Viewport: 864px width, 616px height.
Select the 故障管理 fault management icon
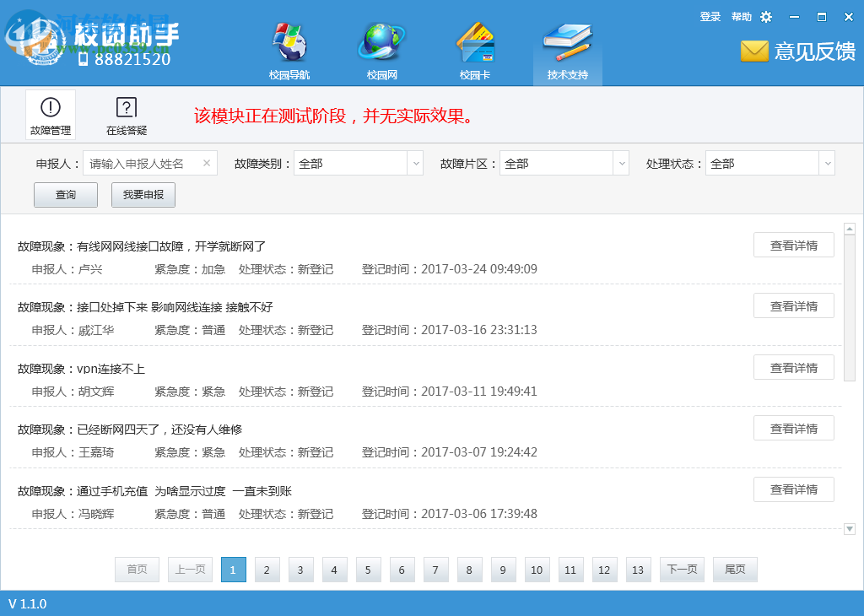(49, 114)
